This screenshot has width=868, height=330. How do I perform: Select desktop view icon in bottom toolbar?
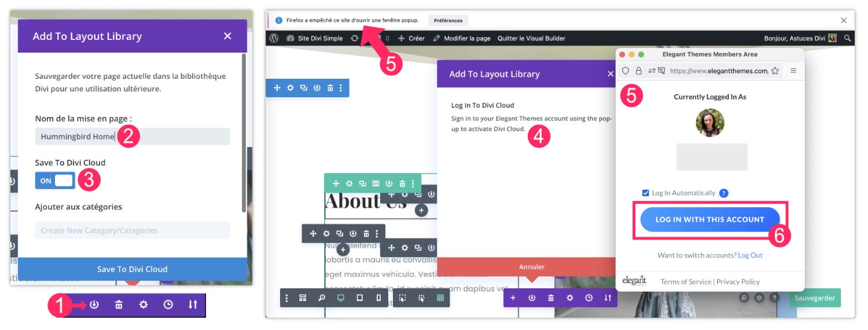(x=340, y=298)
